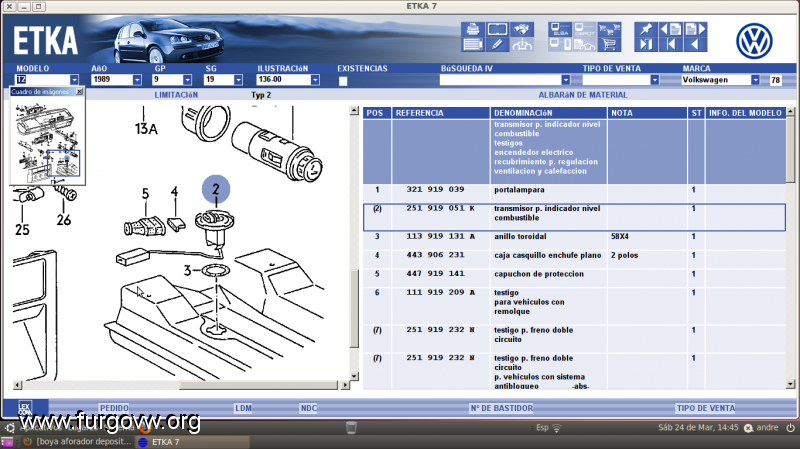Image resolution: width=800 pixels, height=449 pixels.
Task: Click the computer and phone icon
Action: pyautogui.click(x=560, y=44)
